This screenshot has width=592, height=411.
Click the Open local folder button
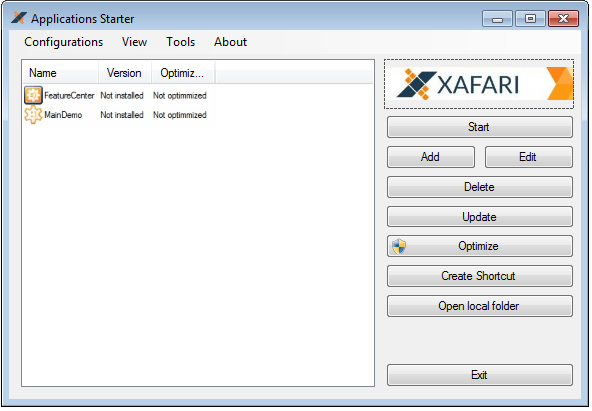[x=479, y=306]
